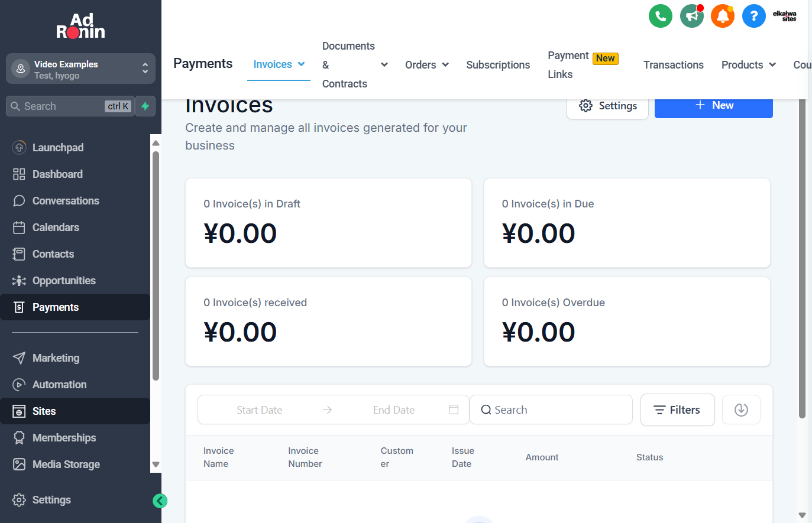Open Launchpad from sidebar
The height and width of the screenshot is (523, 812).
coord(75,148)
